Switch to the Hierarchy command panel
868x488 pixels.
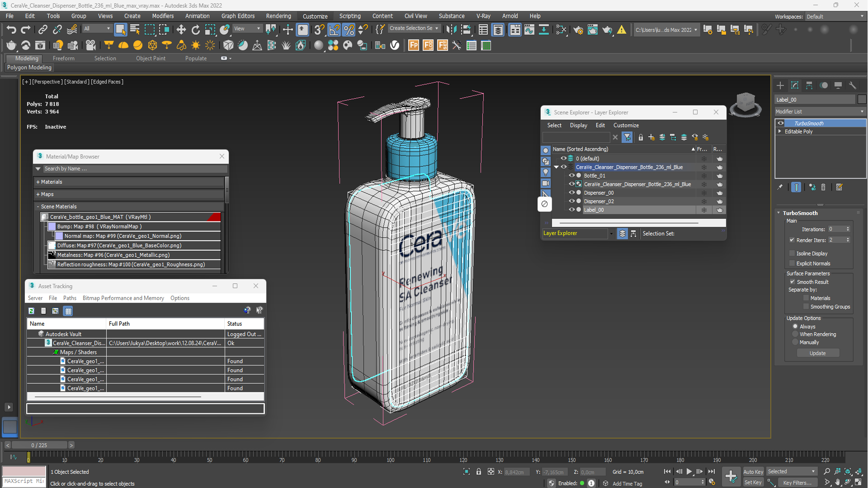(809, 85)
